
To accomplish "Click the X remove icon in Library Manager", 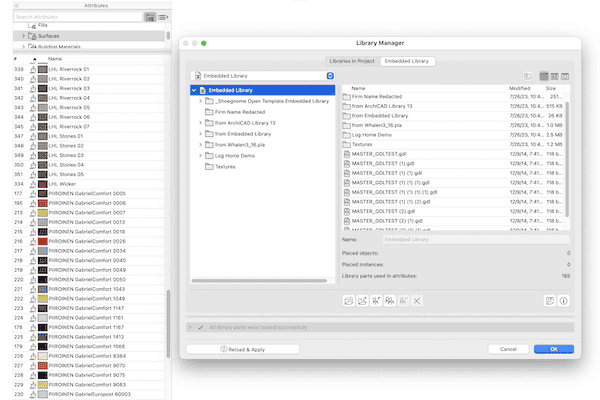I will 417,301.
